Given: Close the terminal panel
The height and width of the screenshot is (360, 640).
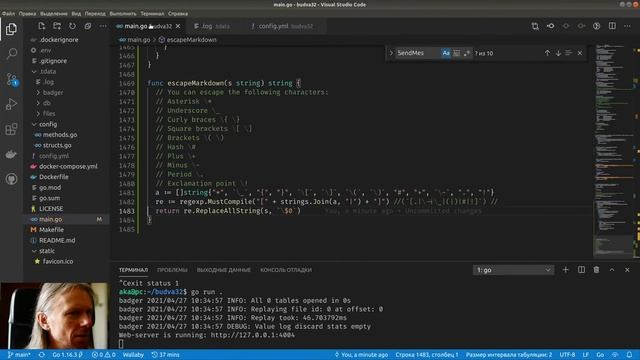Looking at the screenshot, I should (627, 270).
